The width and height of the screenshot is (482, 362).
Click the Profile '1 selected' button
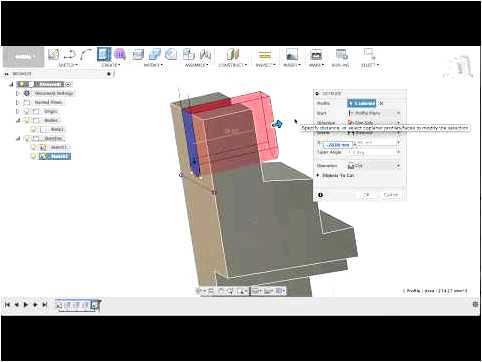pyautogui.click(x=362, y=103)
